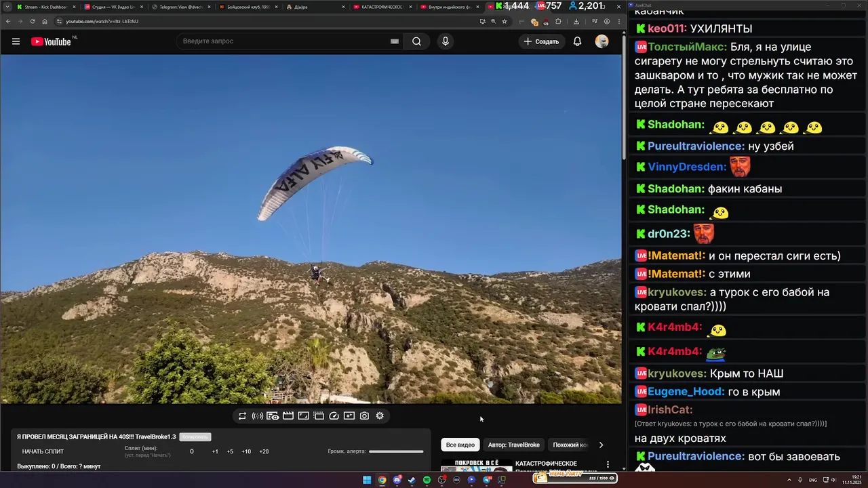Click the Создать button
Screen dimensions: 868x488
coord(542,41)
